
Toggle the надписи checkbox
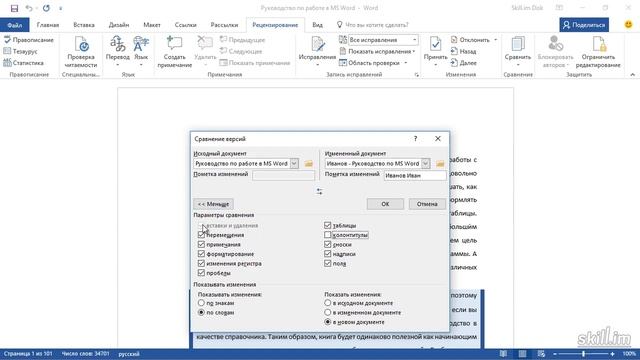click(327, 254)
